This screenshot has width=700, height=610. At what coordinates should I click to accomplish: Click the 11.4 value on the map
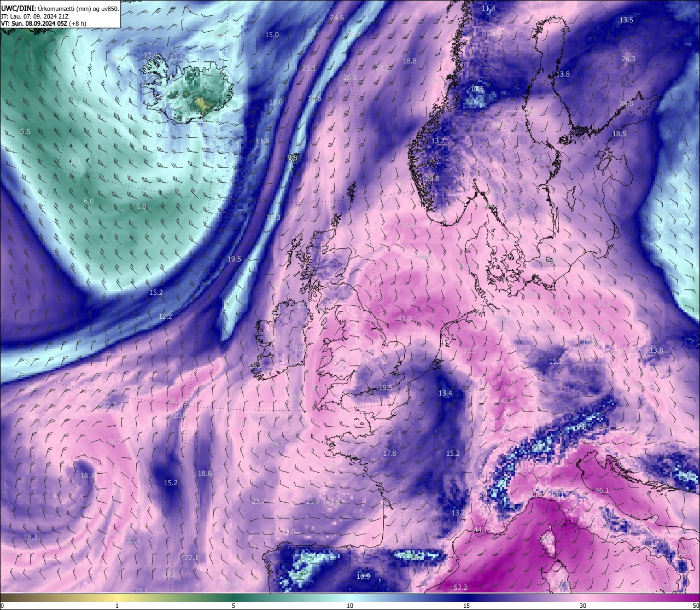coord(488,9)
